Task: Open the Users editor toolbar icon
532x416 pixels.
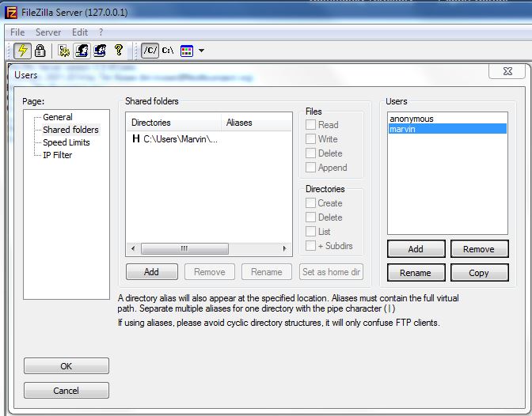Action: (x=82, y=51)
